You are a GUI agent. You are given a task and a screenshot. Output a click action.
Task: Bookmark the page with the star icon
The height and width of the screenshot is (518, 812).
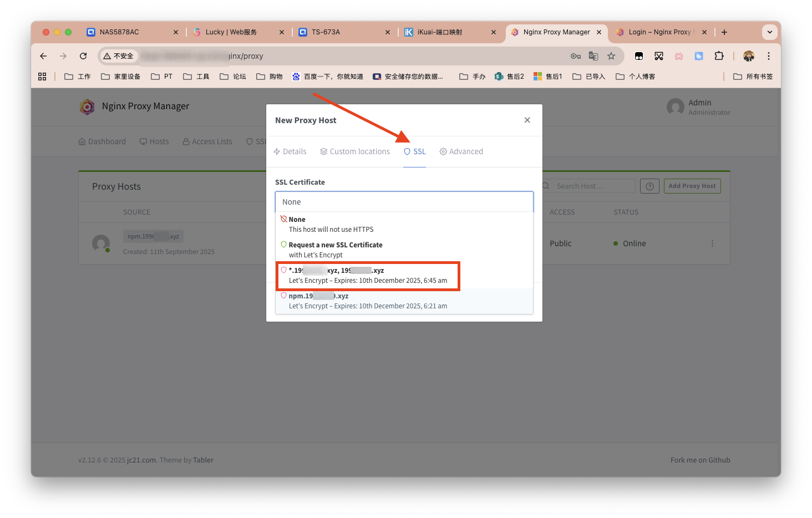[x=611, y=56]
